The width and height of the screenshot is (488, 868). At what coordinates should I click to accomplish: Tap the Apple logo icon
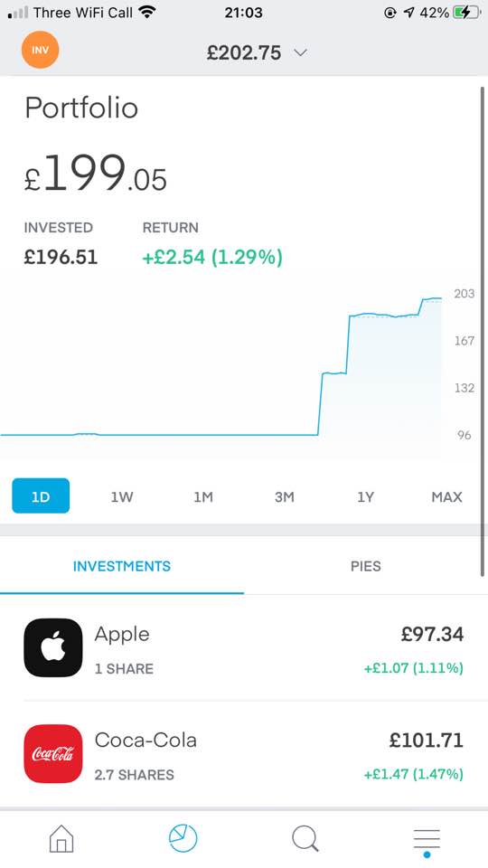point(53,647)
